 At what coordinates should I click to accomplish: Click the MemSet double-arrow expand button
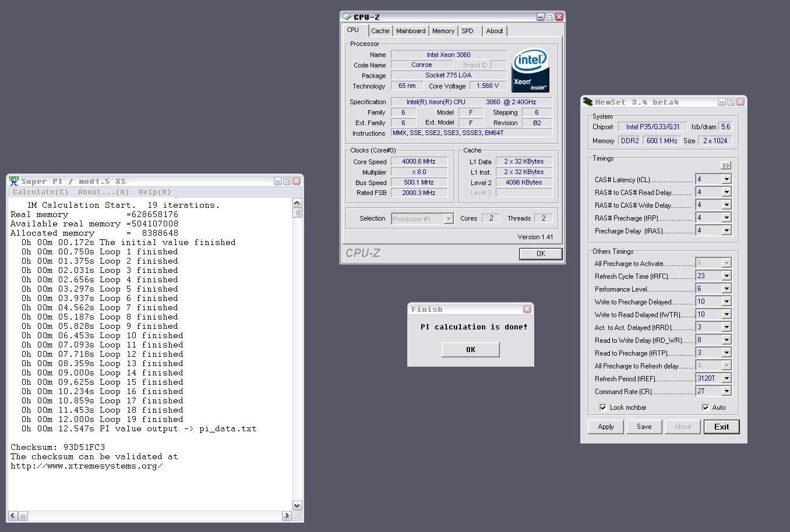pos(726,165)
